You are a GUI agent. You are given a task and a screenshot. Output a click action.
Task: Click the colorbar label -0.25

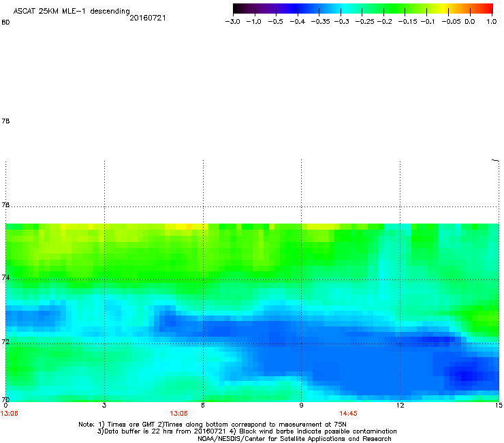coord(364,22)
